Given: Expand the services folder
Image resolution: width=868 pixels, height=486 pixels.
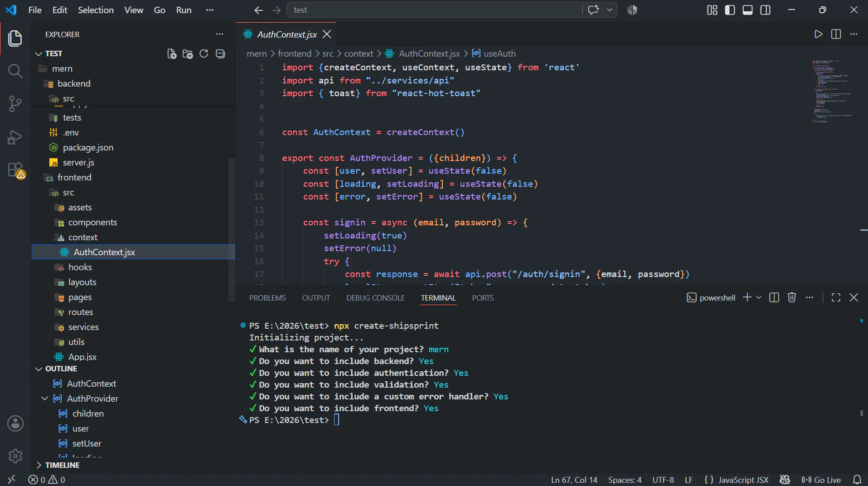Looking at the screenshot, I should coord(83,327).
